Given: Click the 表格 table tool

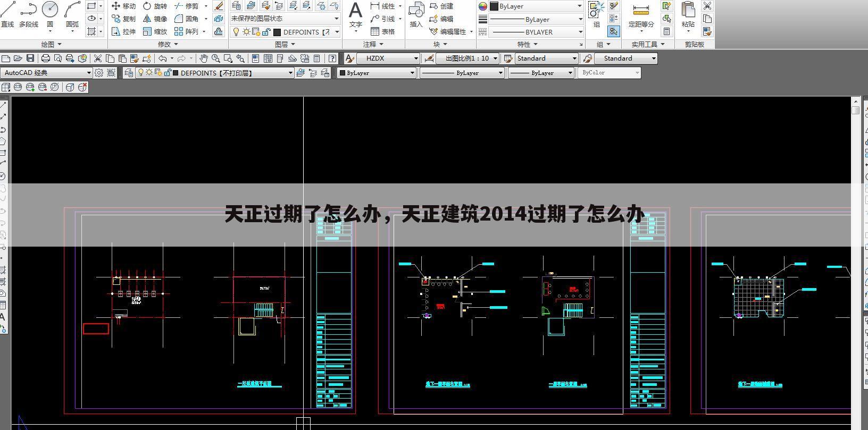Looking at the screenshot, I should point(383,31).
